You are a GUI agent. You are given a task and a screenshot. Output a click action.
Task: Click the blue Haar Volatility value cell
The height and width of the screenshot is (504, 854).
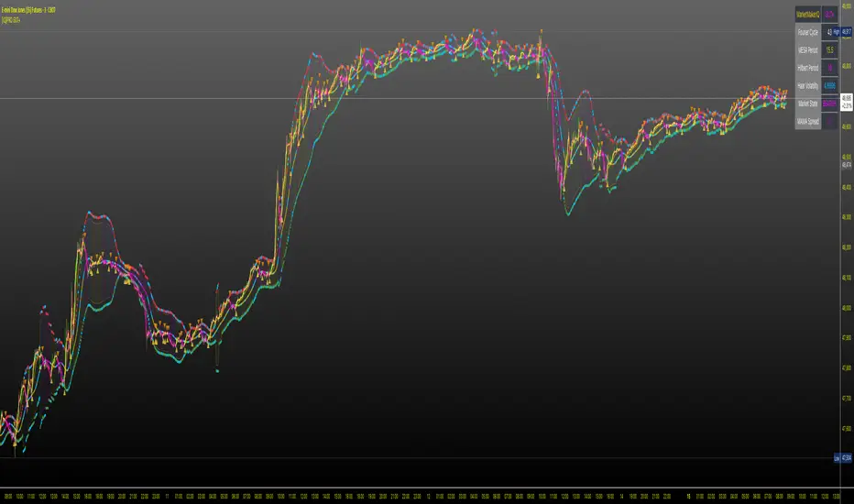tap(829, 85)
